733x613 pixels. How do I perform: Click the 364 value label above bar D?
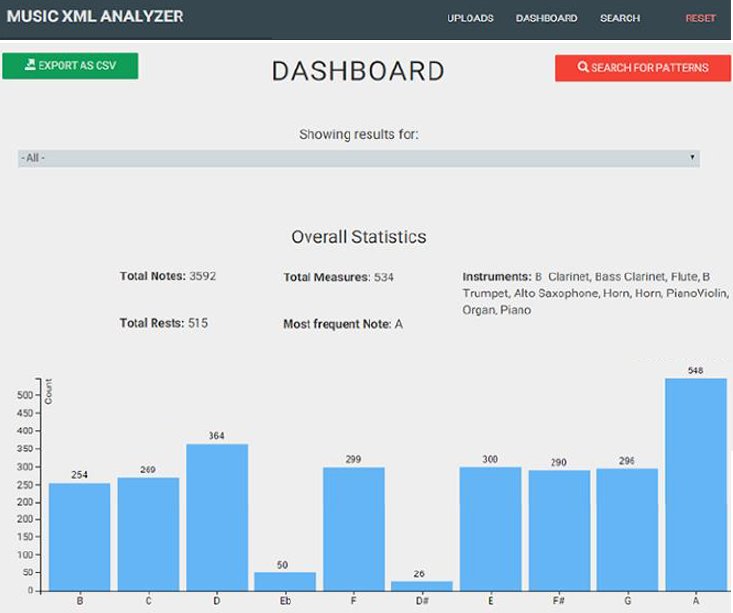coord(216,436)
